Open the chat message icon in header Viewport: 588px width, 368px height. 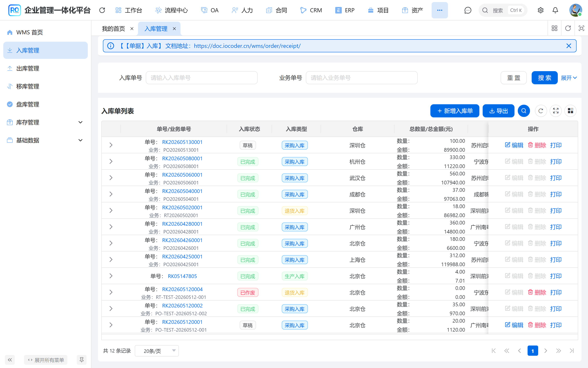pyautogui.click(x=468, y=10)
